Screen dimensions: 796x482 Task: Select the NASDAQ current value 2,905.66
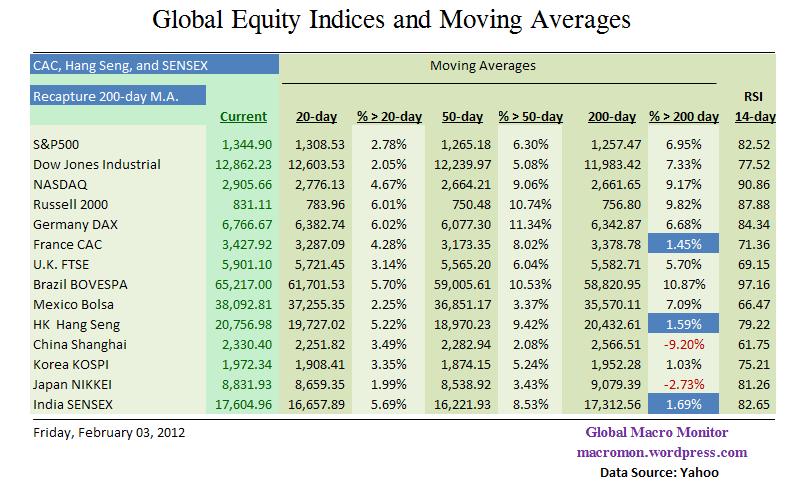243,183
